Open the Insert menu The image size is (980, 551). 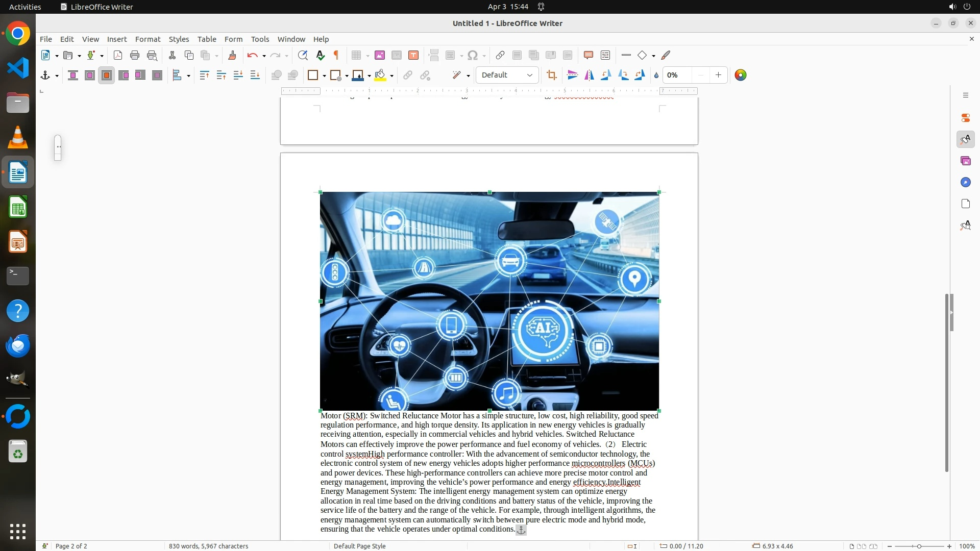click(x=116, y=39)
